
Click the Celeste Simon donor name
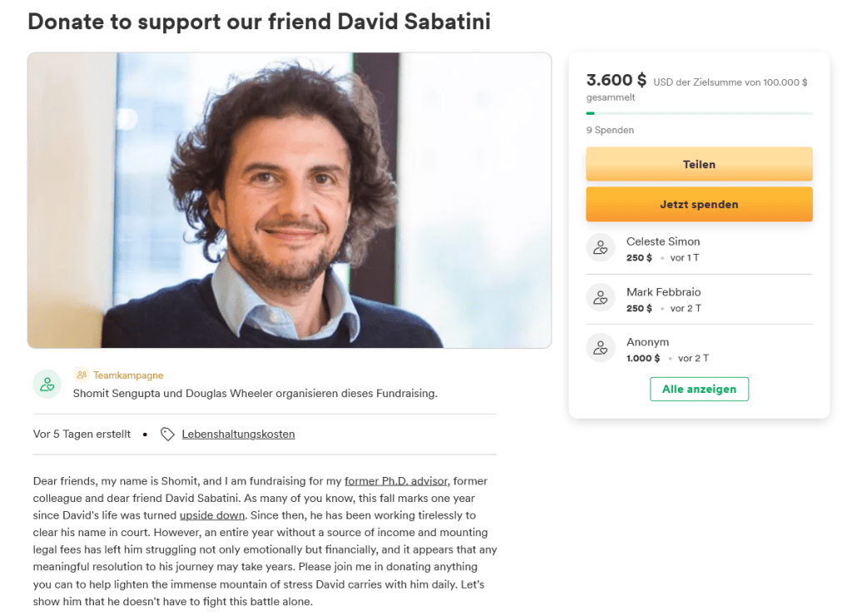(663, 241)
